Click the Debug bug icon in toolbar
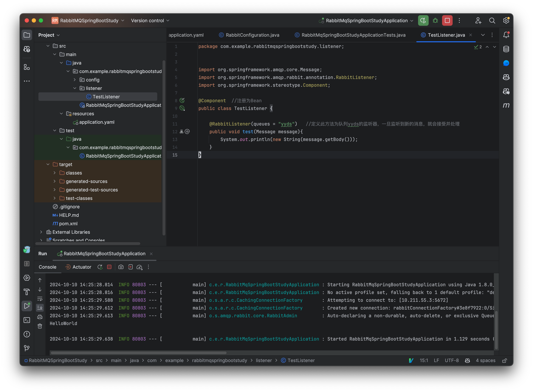Image resolution: width=533 pixels, height=392 pixels. pos(435,21)
